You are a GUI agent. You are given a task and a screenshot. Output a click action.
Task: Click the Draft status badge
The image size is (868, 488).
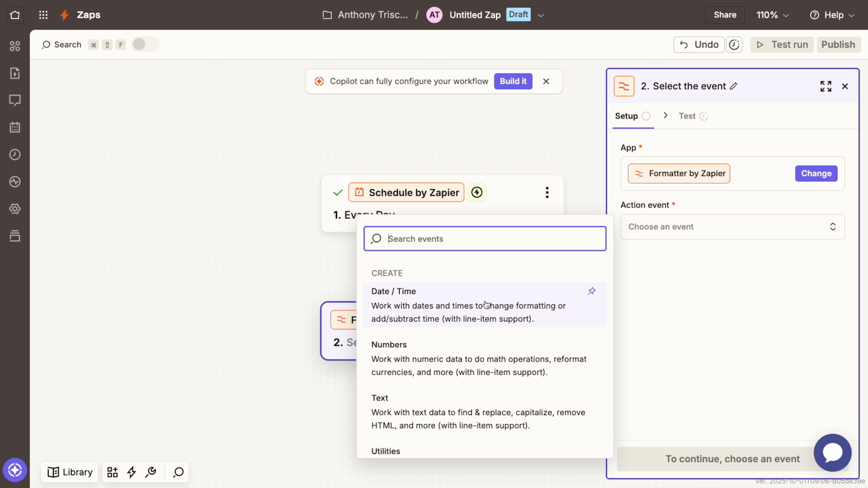[x=518, y=14]
